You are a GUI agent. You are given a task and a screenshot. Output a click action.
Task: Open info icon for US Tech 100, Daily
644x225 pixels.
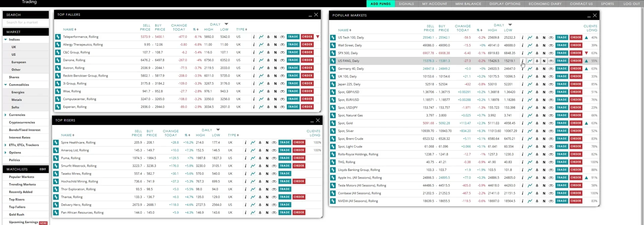(x=522, y=37)
